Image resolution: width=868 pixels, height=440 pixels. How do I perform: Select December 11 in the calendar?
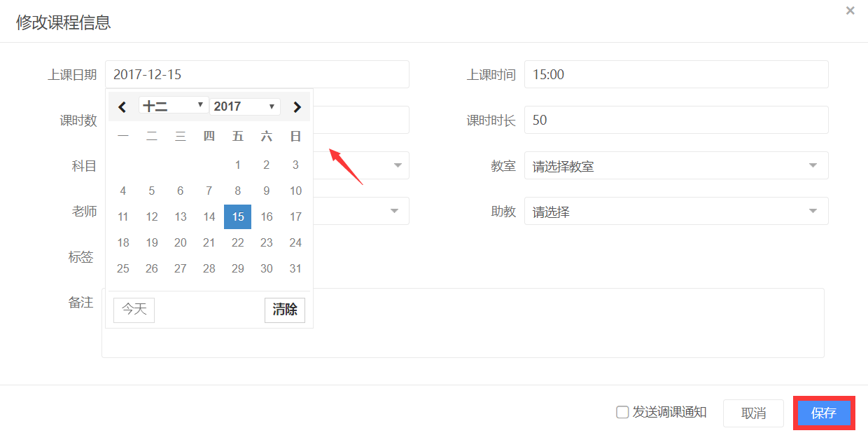[123, 217]
